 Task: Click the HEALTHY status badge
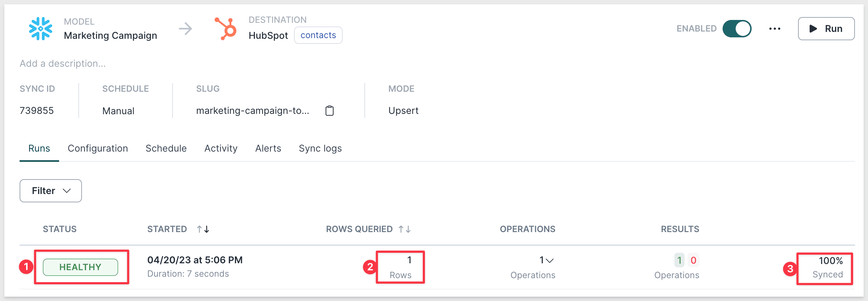coord(80,267)
